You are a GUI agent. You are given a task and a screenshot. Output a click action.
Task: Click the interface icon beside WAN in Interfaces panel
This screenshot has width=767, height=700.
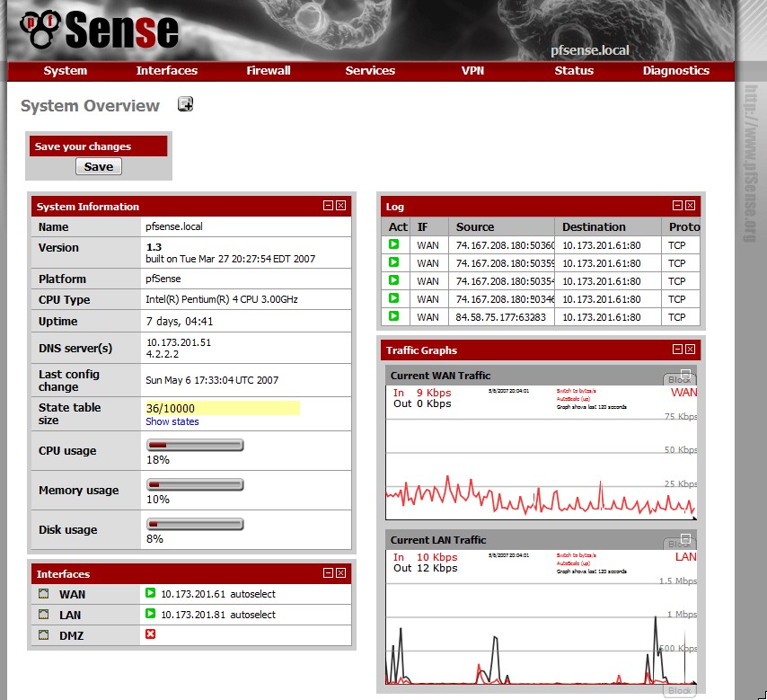[x=42, y=594]
